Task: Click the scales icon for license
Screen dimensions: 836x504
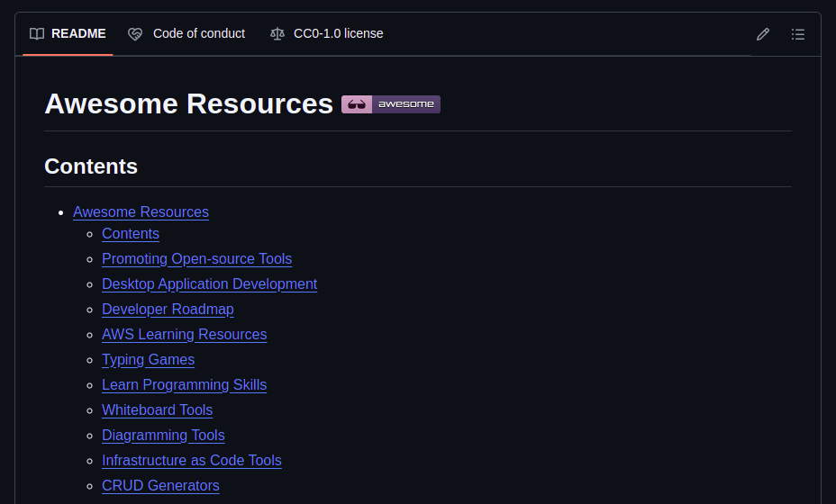Action: pos(277,34)
